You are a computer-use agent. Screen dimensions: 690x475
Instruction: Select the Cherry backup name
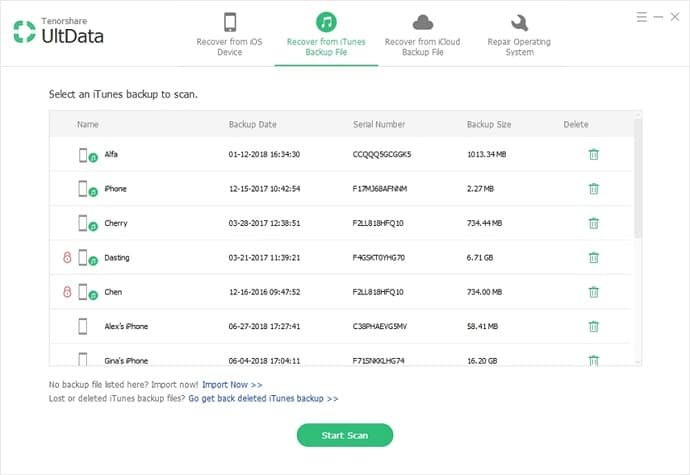pos(116,223)
